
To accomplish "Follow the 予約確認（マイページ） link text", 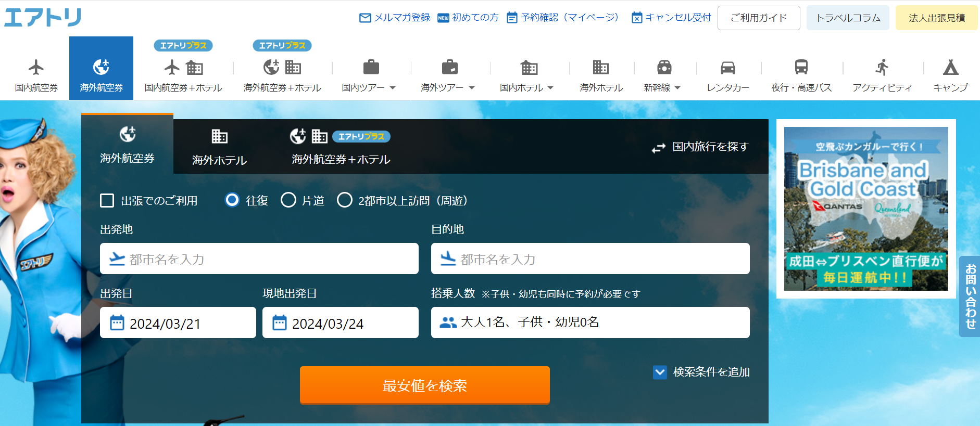I will (x=571, y=18).
